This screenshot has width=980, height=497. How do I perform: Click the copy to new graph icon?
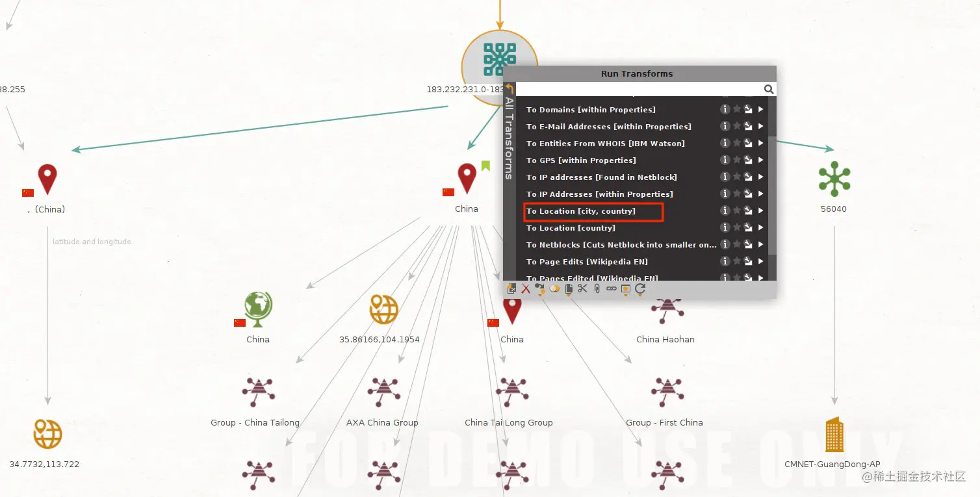512,289
